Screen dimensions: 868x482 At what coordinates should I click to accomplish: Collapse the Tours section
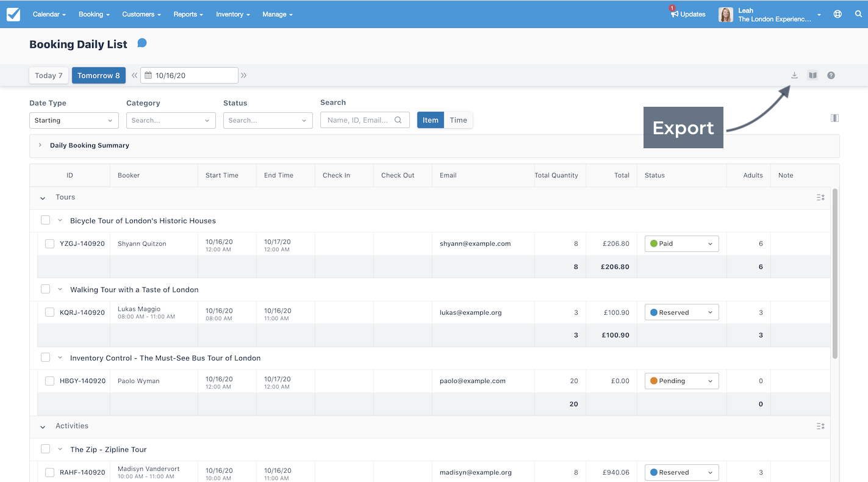pyautogui.click(x=43, y=198)
